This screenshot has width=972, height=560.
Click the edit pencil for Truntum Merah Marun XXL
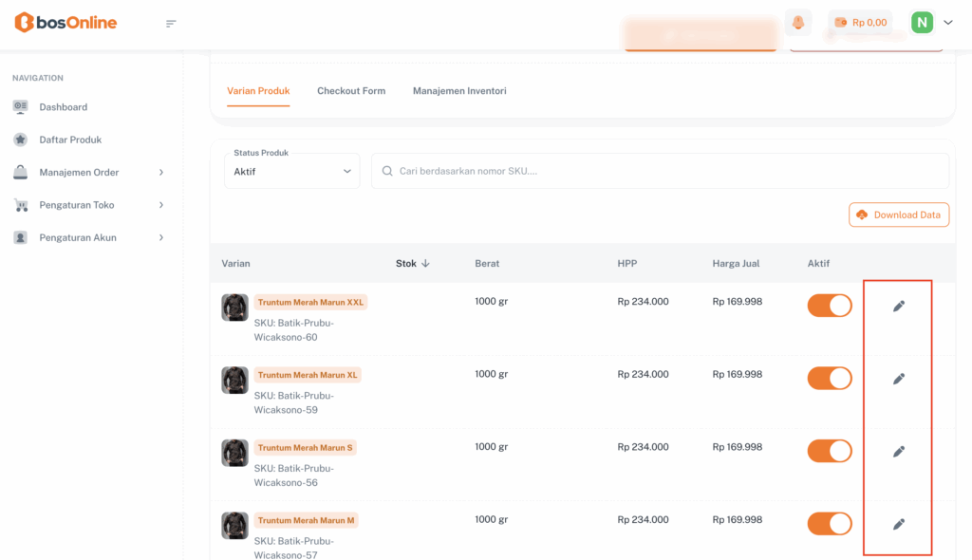pyautogui.click(x=899, y=306)
